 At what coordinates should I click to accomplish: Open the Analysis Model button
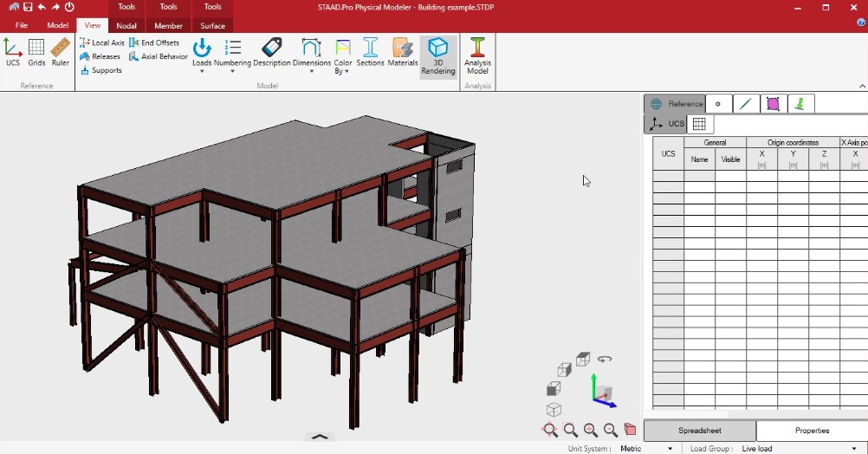477,55
